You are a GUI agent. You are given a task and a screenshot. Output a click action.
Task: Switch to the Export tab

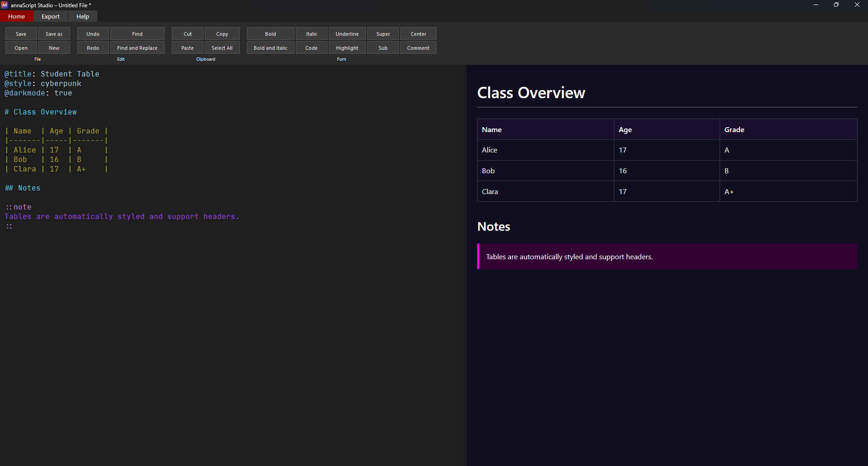(51, 16)
